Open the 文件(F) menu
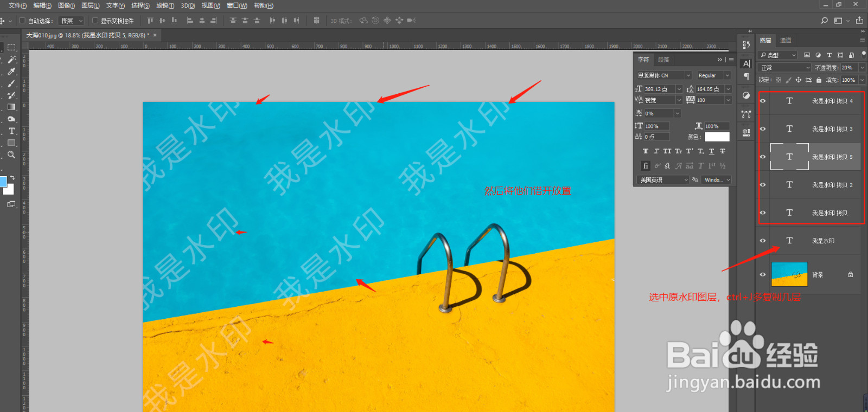 point(17,5)
